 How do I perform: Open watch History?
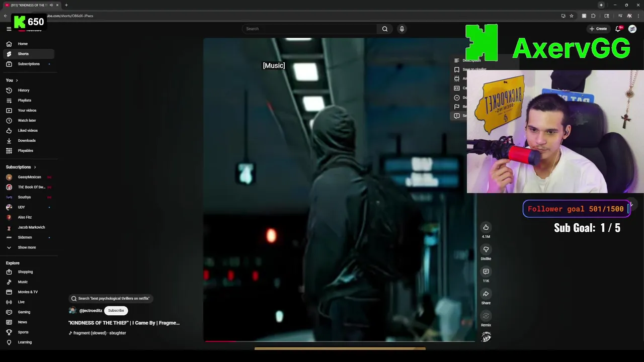(x=28, y=90)
